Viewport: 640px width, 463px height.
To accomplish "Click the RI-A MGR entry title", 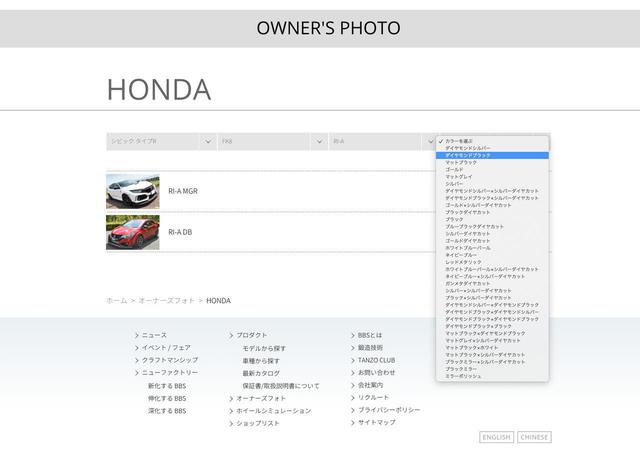I will click(183, 191).
